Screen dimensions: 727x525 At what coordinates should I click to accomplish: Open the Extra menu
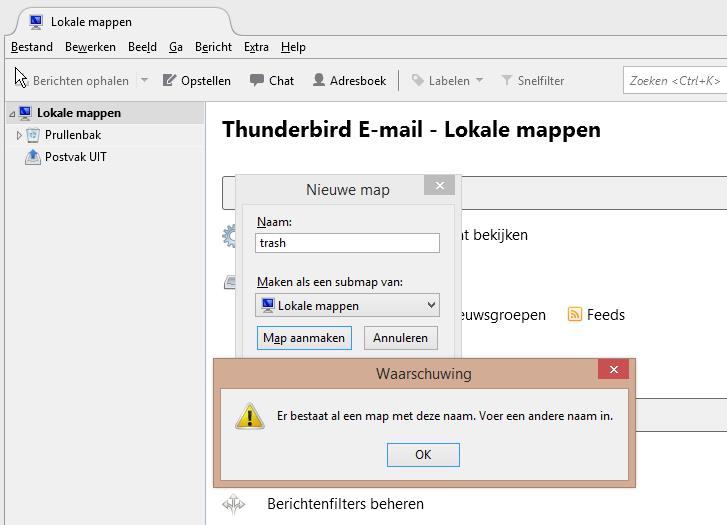pos(256,47)
